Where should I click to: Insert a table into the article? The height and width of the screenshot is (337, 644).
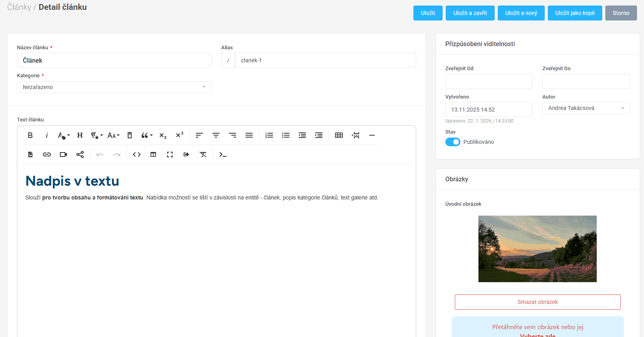click(339, 135)
